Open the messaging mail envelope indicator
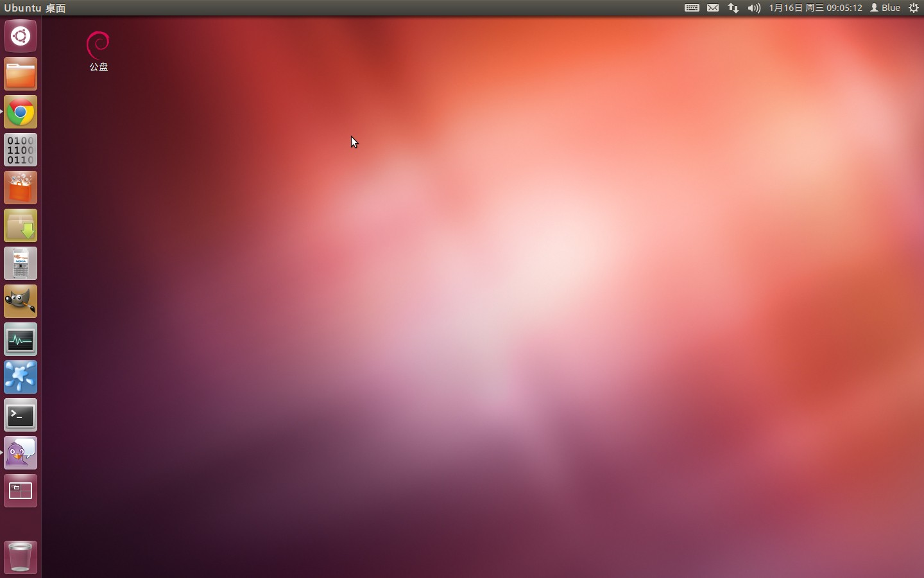The image size is (924, 578). pos(713,8)
